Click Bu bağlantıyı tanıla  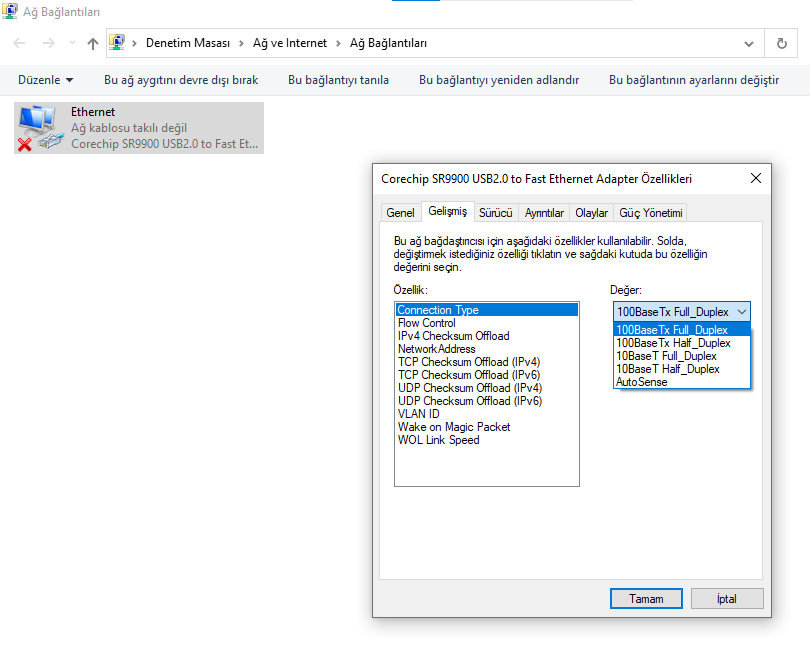tap(338, 80)
